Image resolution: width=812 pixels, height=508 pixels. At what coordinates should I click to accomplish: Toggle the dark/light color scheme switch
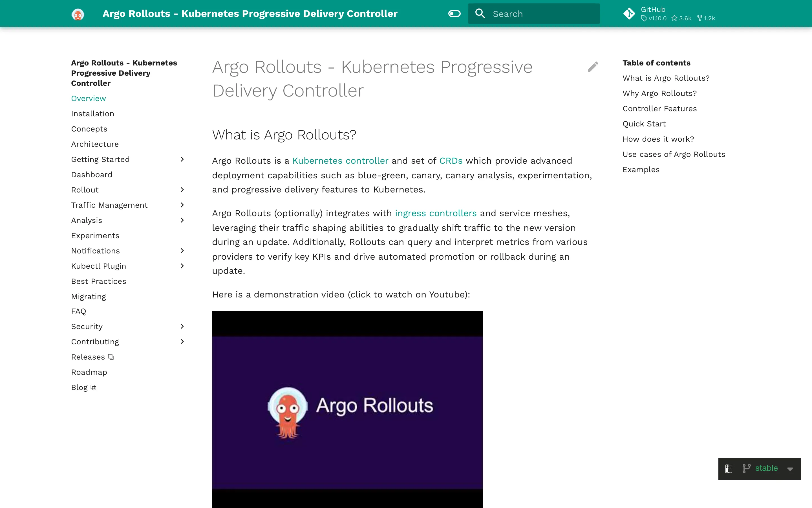[x=454, y=14]
